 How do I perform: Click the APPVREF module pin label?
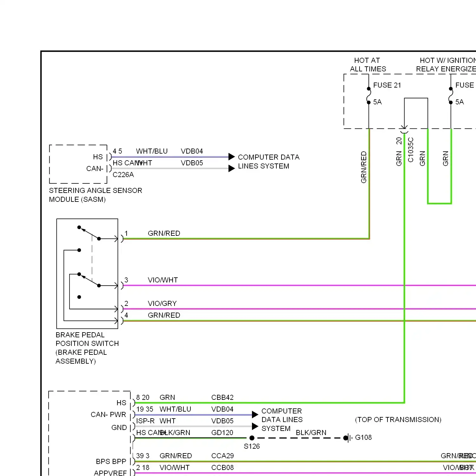tap(110, 473)
